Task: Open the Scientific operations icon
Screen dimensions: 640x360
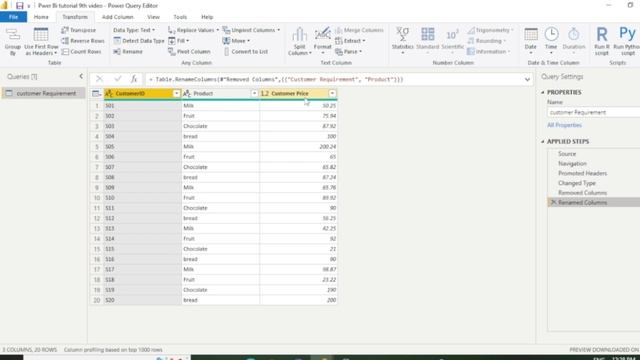Action: pyautogui.click(x=452, y=41)
